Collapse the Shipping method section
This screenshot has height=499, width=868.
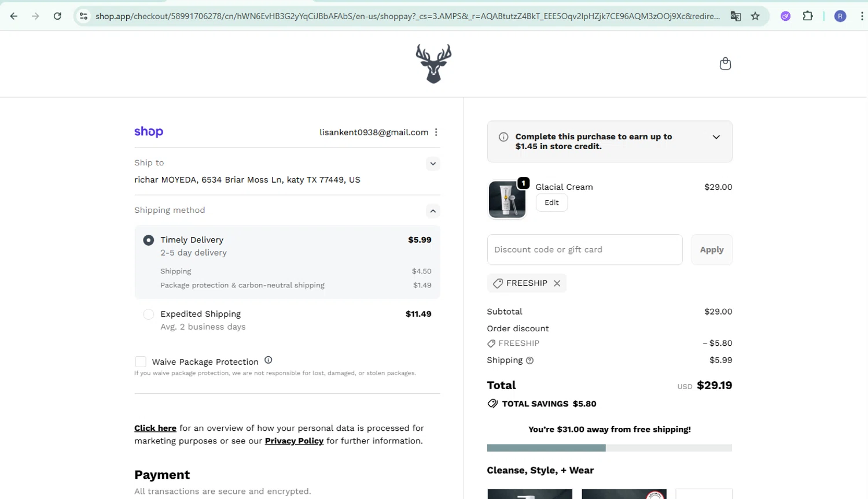tap(433, 211)
